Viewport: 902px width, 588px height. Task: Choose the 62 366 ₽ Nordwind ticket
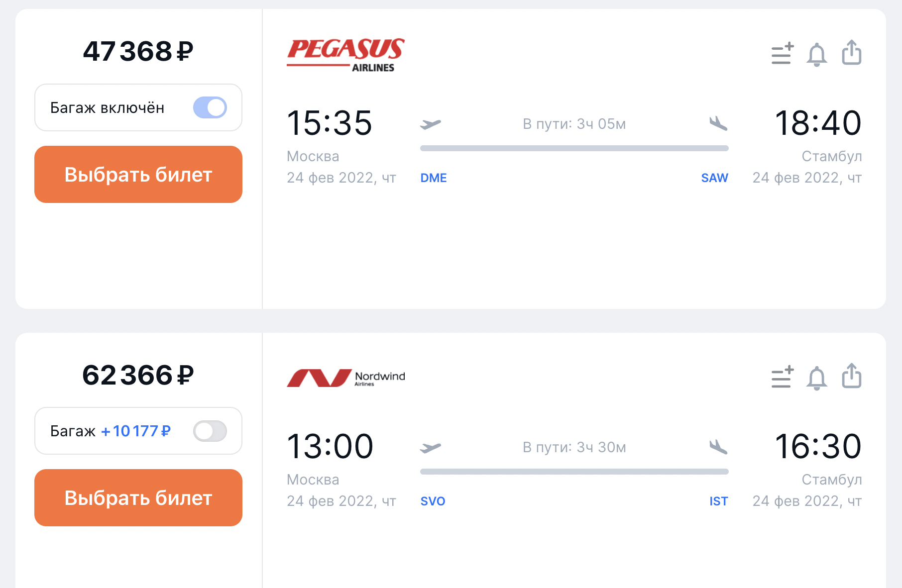138,498
